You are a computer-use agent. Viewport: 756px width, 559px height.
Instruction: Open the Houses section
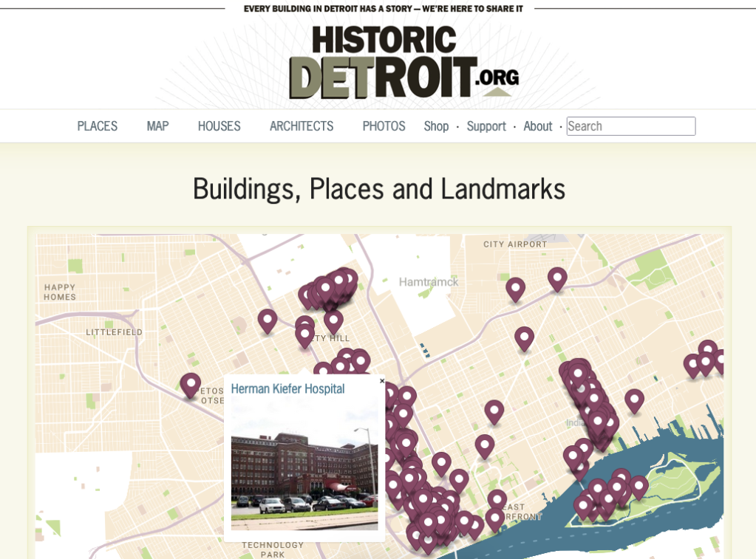pos(219,126)
